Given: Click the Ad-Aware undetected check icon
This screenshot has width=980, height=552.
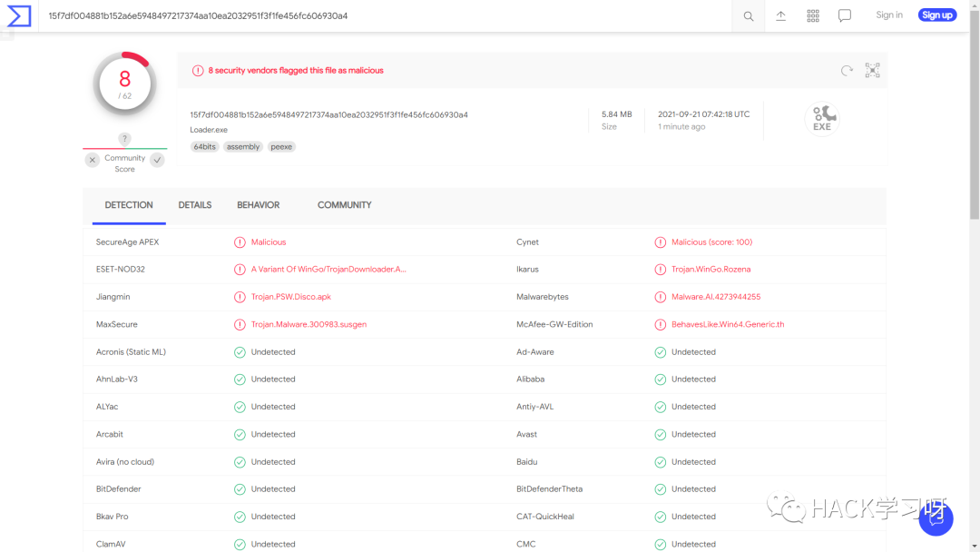Looking at the screenshot, I should (x=660, y=352).
